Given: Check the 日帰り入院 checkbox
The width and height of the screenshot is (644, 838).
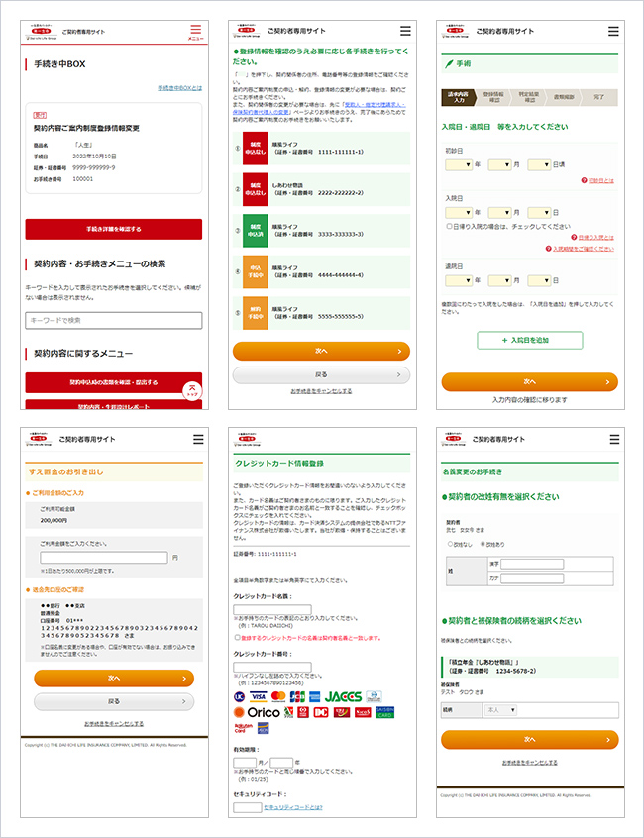Looking at the screenshot, I should [449, 226].
